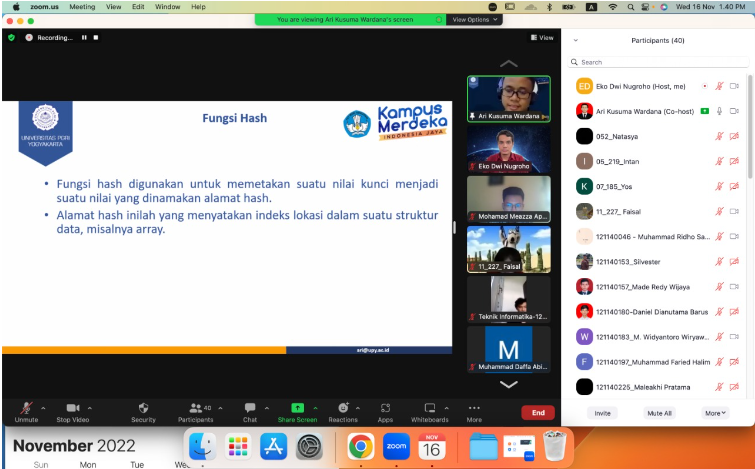Open the Window menu in menu bar

point(167,6)
